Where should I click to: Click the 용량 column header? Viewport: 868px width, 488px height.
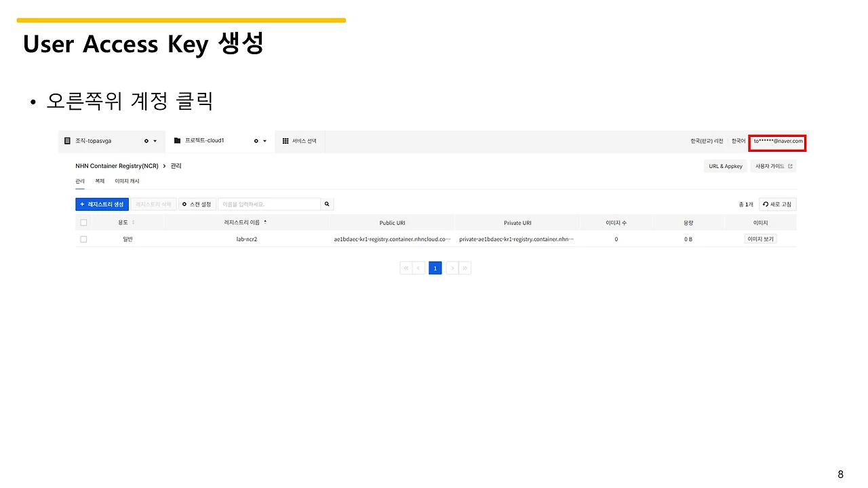coord(688,222)
